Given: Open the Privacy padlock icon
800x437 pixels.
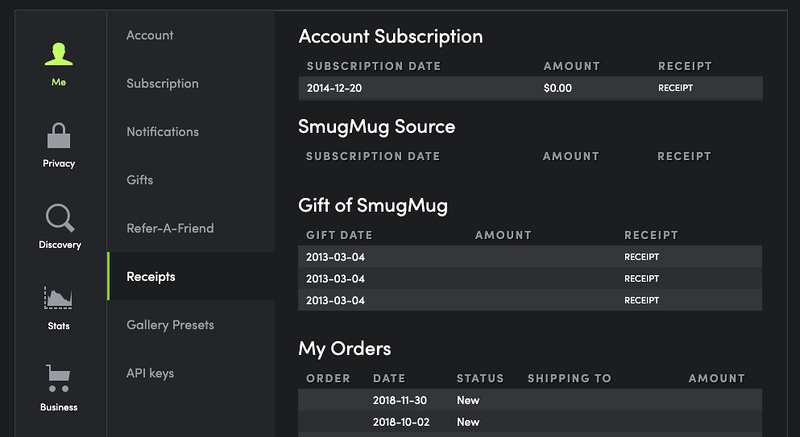Looking at the screenshot, I should (59, 136).
